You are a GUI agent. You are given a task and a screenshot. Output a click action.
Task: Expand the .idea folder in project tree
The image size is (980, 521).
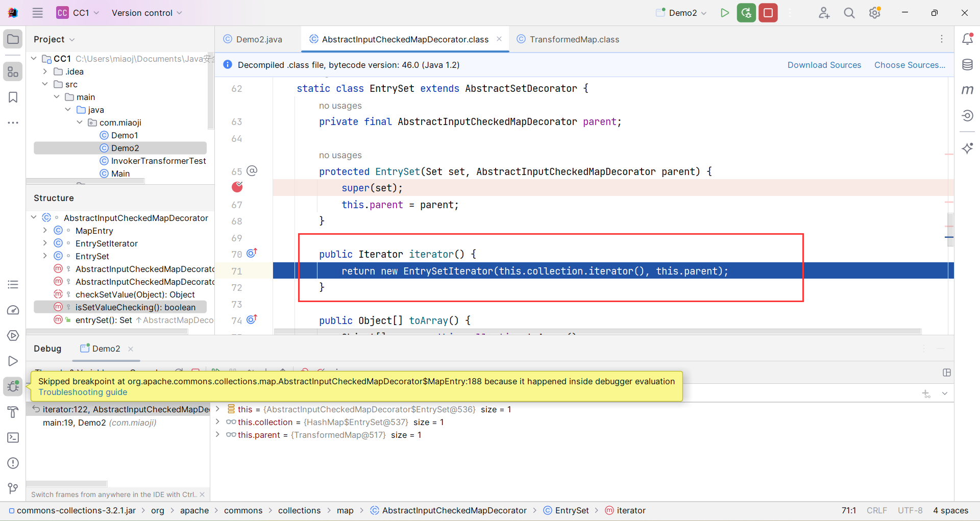[45, 71]
